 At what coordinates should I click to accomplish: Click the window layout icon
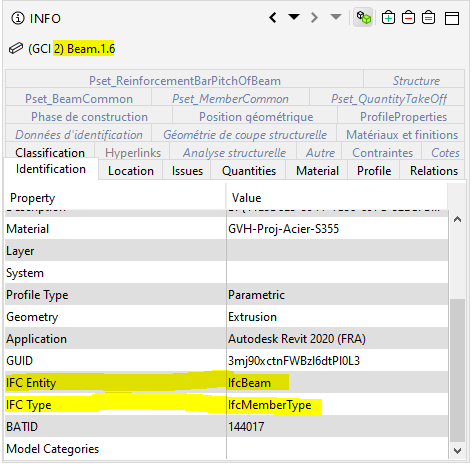(452, 18)
